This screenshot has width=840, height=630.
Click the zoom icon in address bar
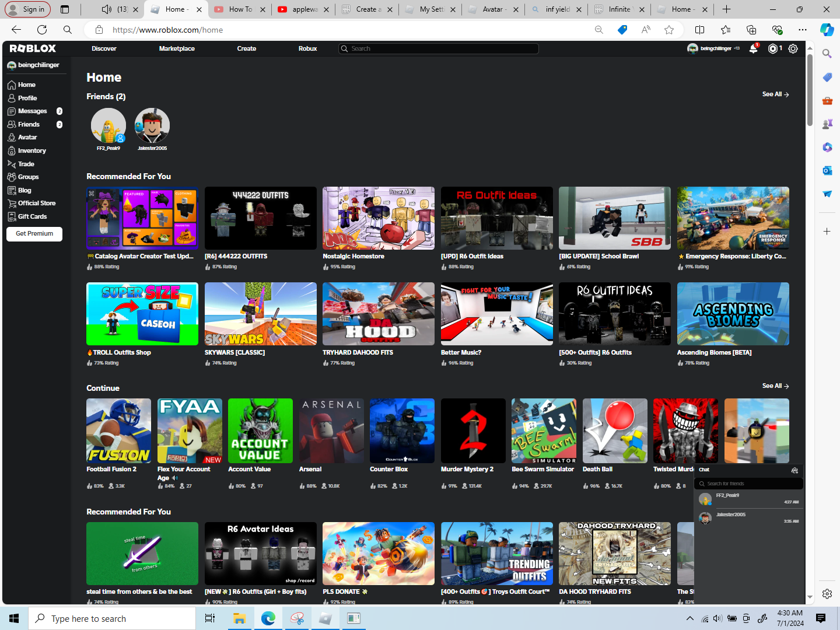[x=599, y=30]
